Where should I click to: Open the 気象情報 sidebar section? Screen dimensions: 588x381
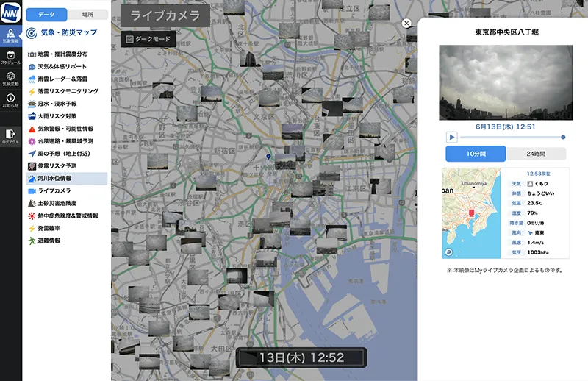pyautogui.click(x=11, y=37)
